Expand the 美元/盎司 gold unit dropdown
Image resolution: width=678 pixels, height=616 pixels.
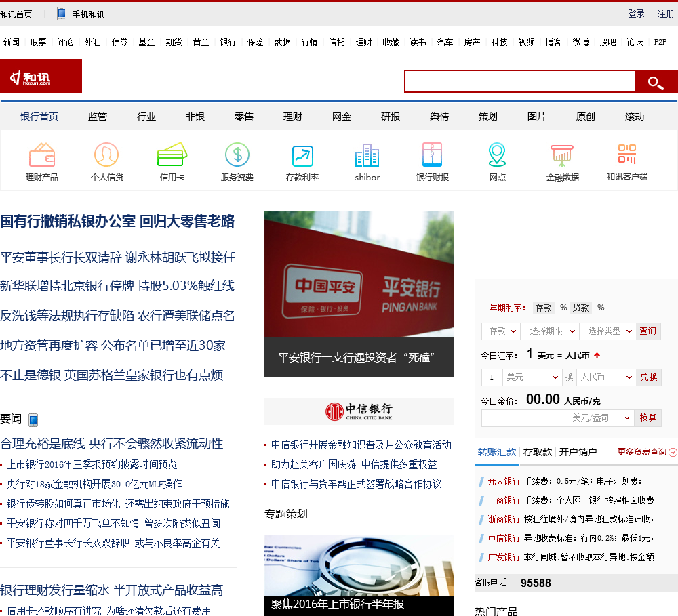(595, 418)
